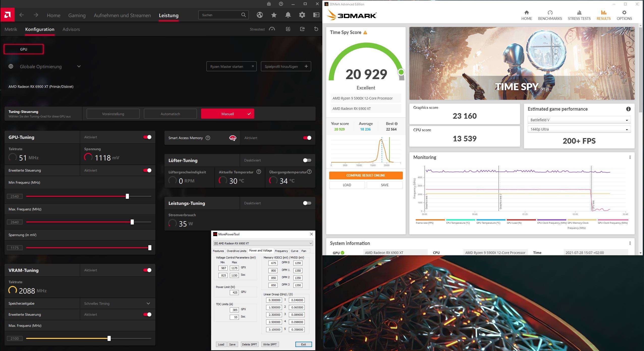Toggle VRAM Erweiterte Steuerung switch
This screenshot has width=644, height=351.
147,314
